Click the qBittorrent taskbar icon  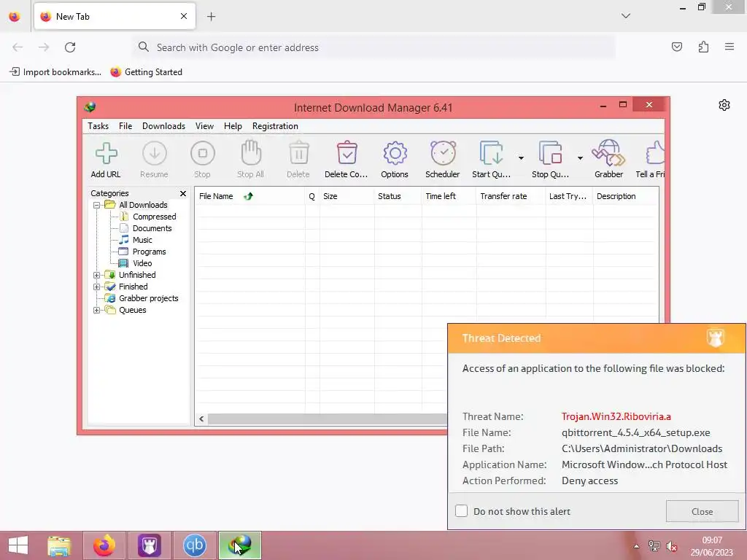coord(194,545)
